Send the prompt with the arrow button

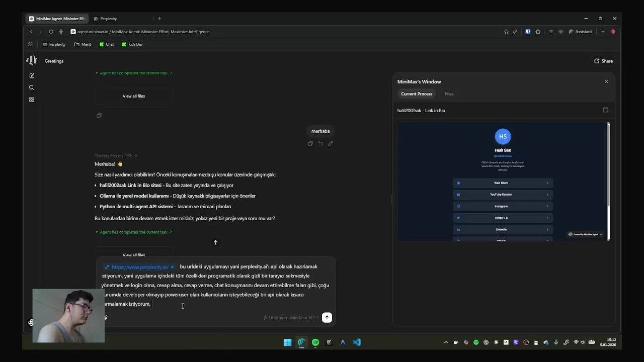(327, 317)
